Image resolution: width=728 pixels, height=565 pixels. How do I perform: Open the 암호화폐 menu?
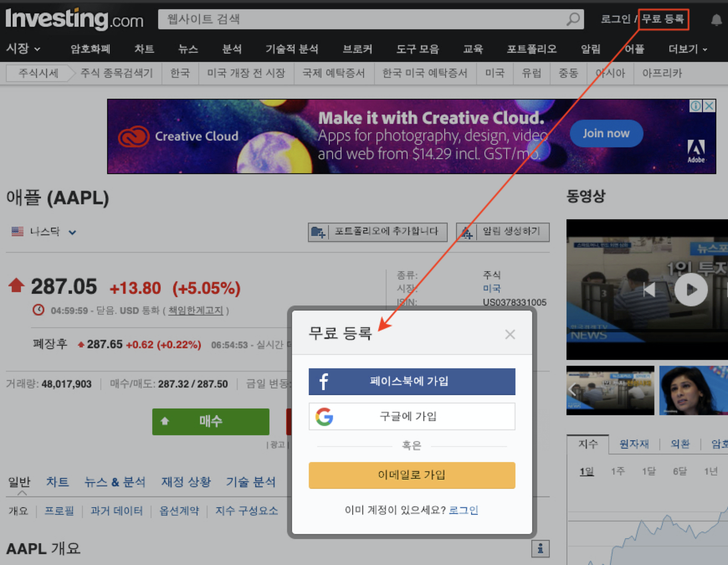click(x=90, y=49)
